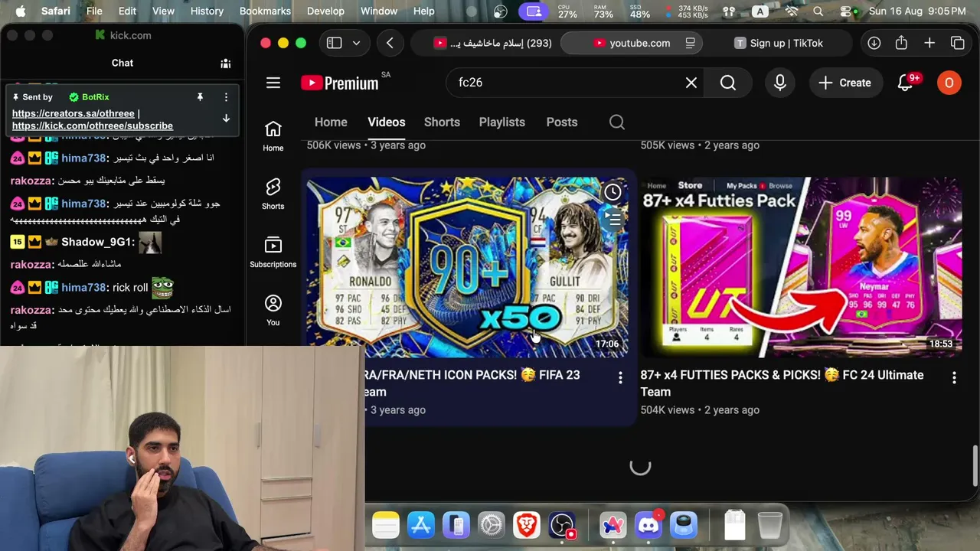This screenshot has width=980, height=551.
Task: Add ICON PACKS video to queue
Action: click(x=612, y=219)
